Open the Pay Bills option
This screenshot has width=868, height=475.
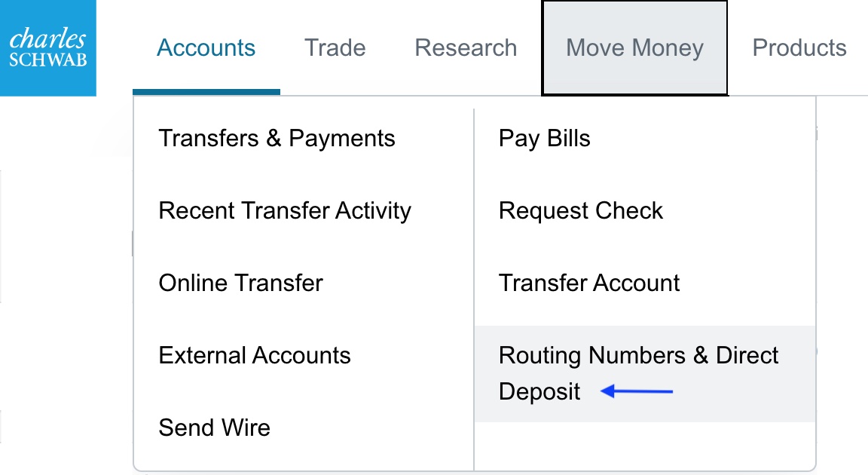tap(544, 139)
